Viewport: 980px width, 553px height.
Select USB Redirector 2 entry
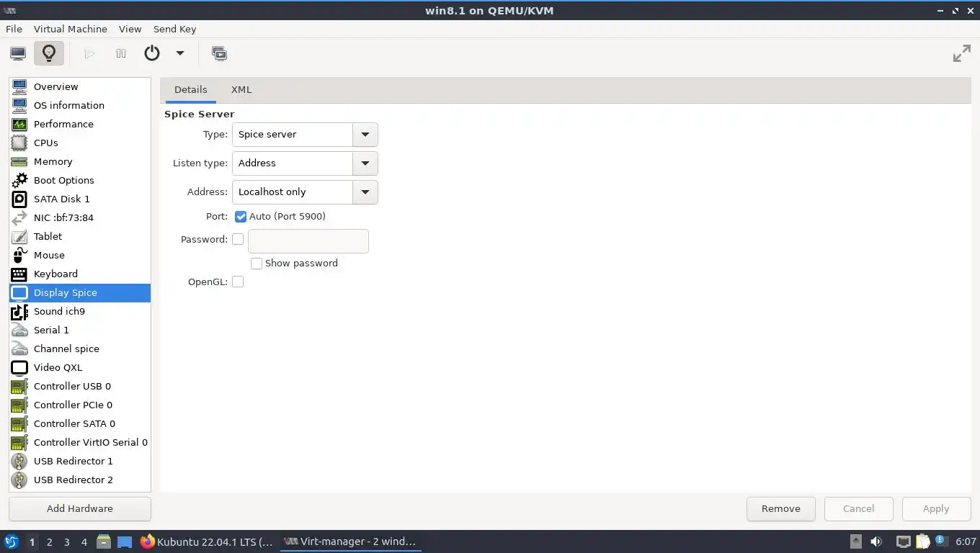click(x=80, y=480)
